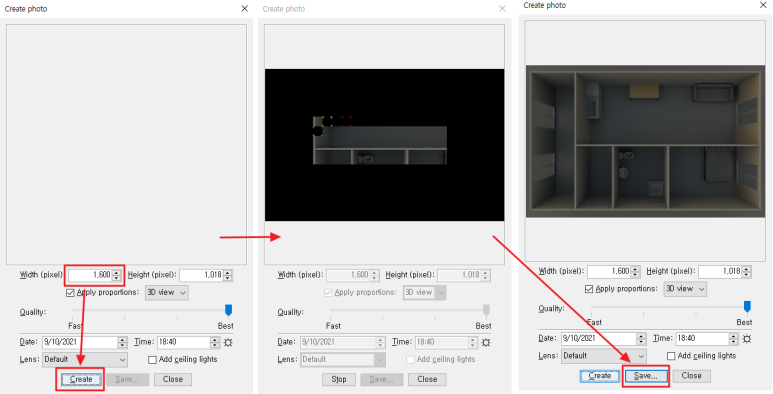Click rendered floor plan image in right dialog
Viewport: 773px width, 394px height.
645,141
